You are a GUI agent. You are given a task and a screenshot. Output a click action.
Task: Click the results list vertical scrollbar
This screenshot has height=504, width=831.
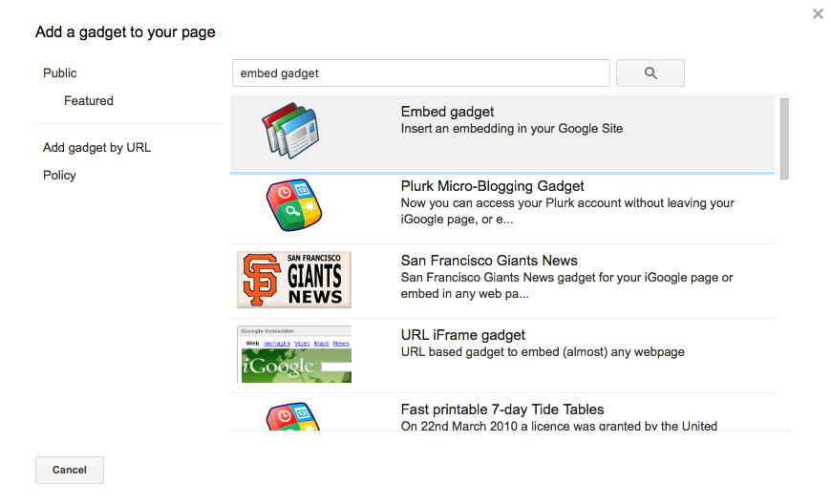[784, 138]
